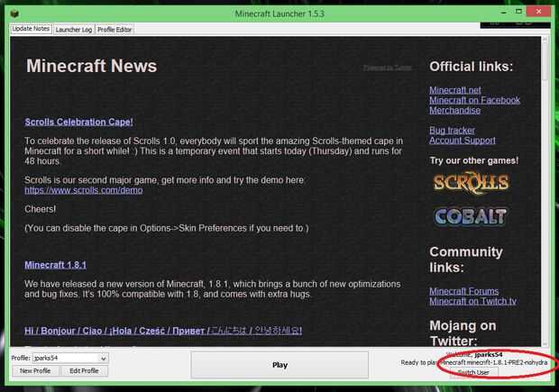Image resolution: width=559 pixels, height=392 pixels.
Task: Click the Edit Profile button
Action: pos(84,370)
